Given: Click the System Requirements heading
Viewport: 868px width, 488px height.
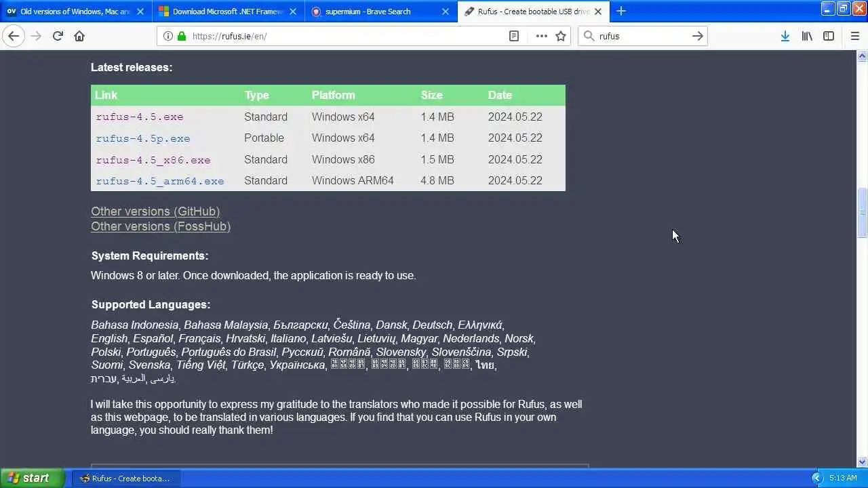Looking at the screenshot, I should click(x=150, y=256).
